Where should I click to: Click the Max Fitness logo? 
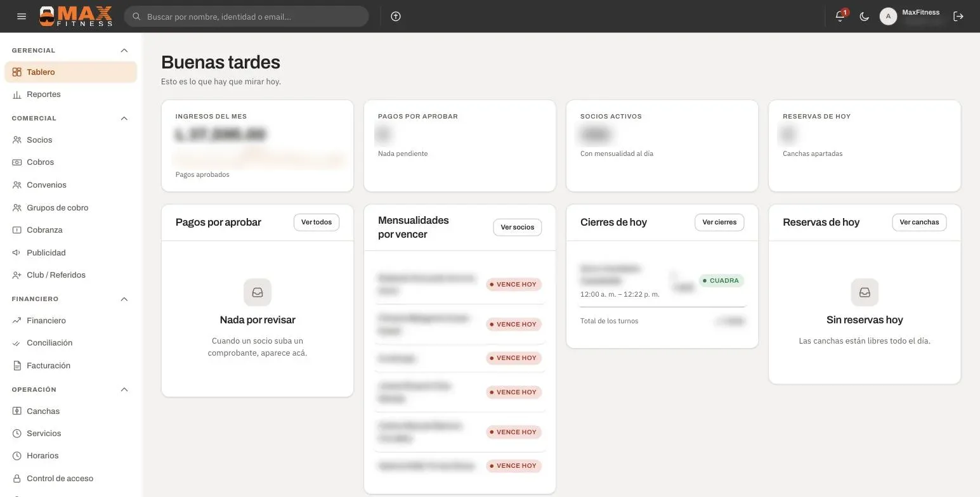pyautogui.click(x=75, y=16)
